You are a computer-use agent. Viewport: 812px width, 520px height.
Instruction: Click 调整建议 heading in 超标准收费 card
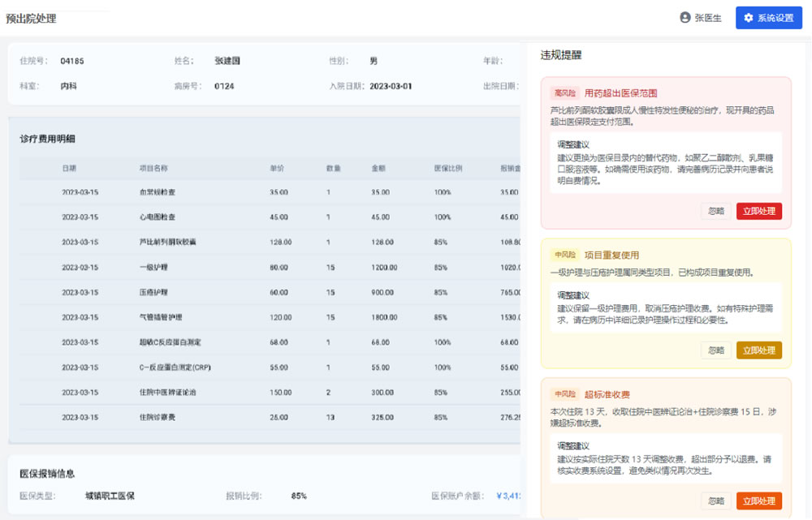click(x=573, y=446)
